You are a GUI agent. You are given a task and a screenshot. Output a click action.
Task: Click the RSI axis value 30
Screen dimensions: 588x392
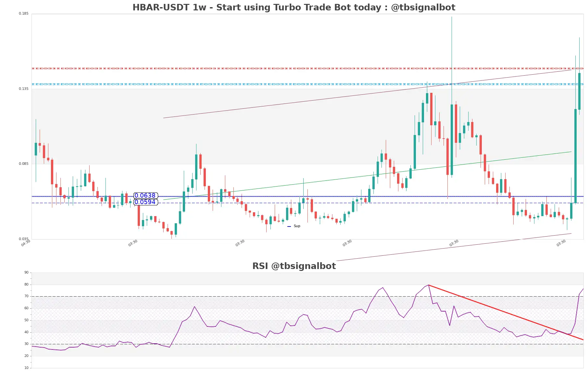[x=26, y=344]
